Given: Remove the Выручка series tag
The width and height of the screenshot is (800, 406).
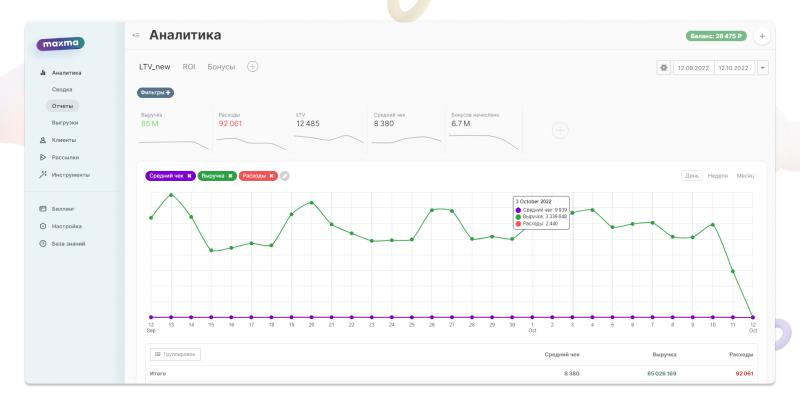Looking at the screenshot, I should (230, 176).
